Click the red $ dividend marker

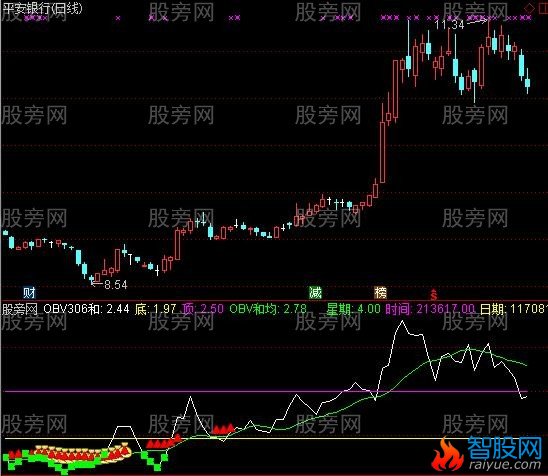434,295
